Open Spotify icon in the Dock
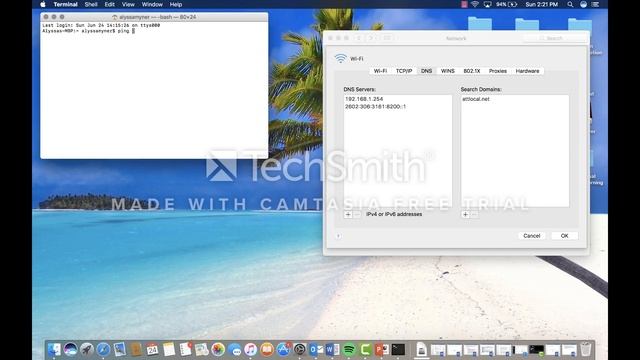 [349, 350]
